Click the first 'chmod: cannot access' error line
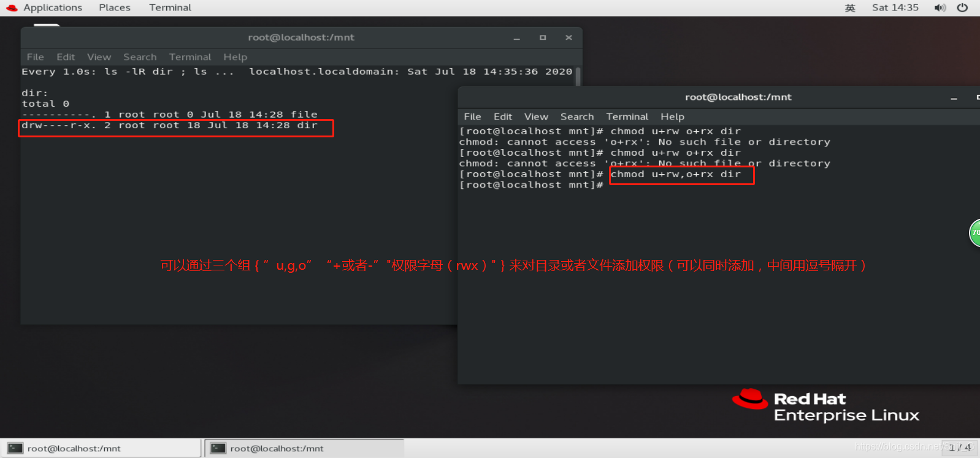980x458 pixels. 645,142
